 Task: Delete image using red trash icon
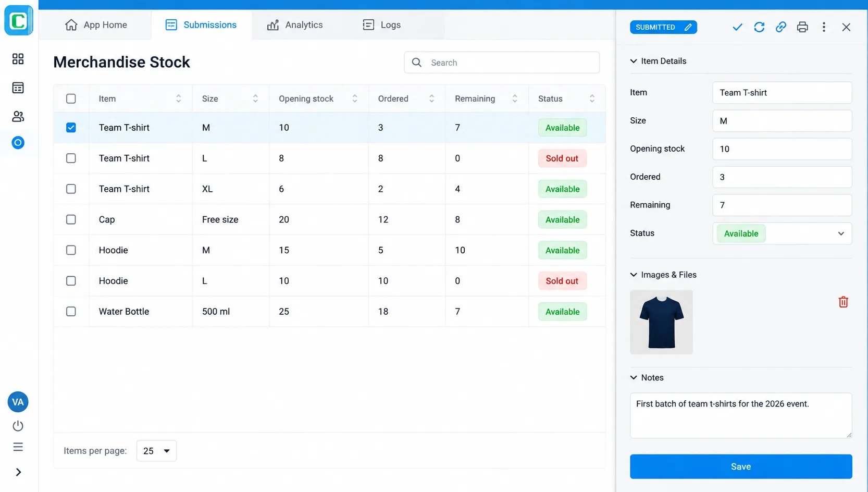coord(843,302)
